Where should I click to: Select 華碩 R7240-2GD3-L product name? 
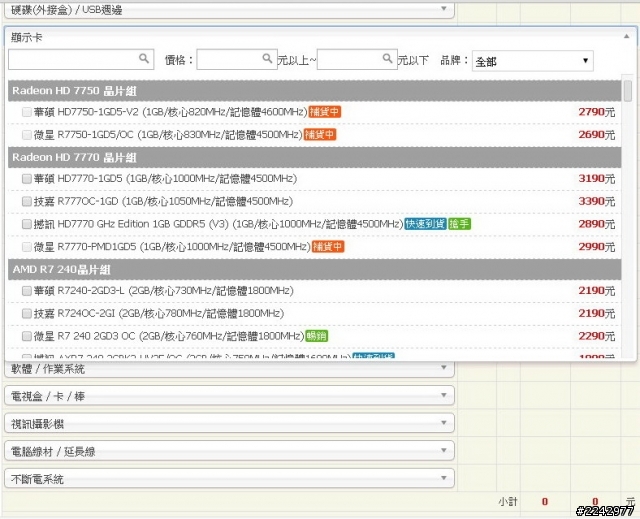[164, 291]
